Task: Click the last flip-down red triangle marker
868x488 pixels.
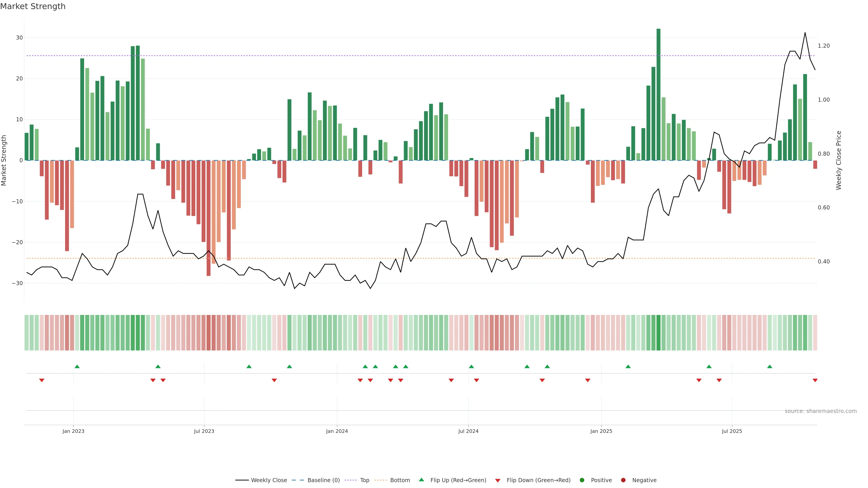Action: (x=815, y=380)
